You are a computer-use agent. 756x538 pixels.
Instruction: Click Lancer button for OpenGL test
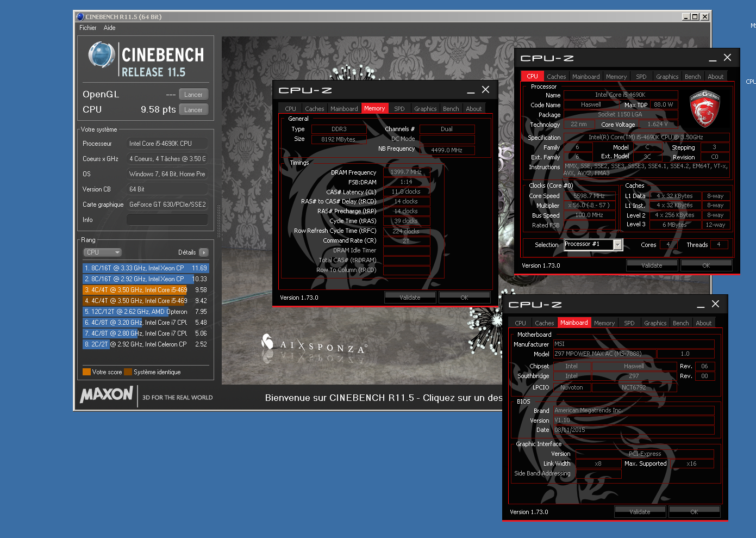coord(193,95)
